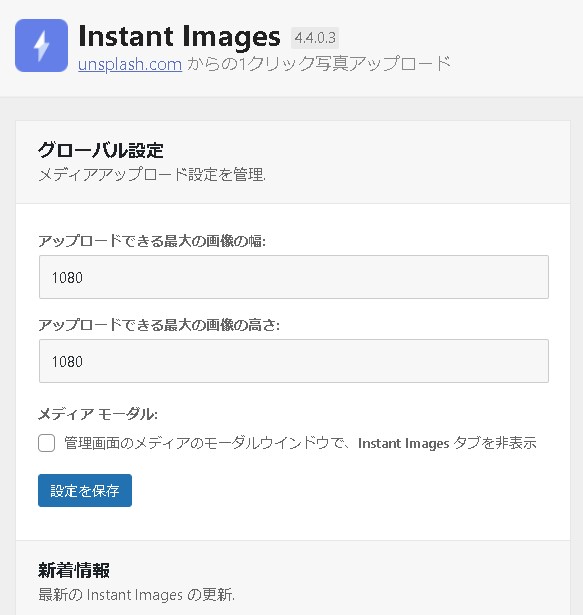Click the 1080 value in the height field
The image size is (583, 615).
point(67,362)
